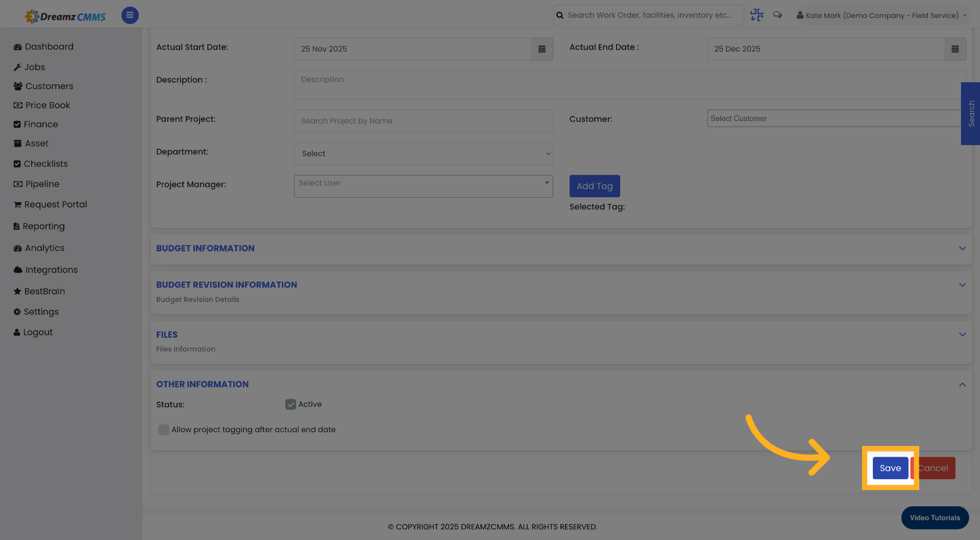Toggle the Active status checkbox
980x540 pixels.
290,405
